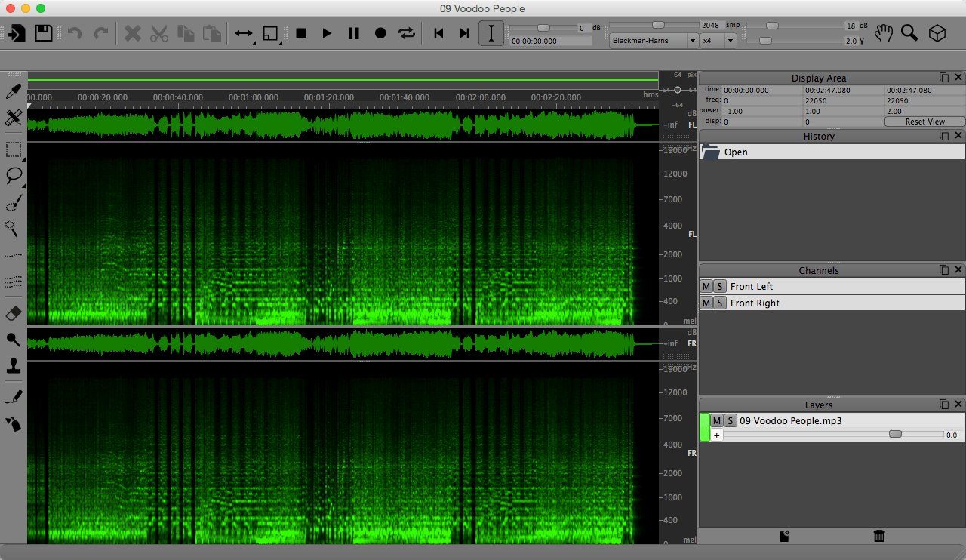Image resolution: width=966 pixels, height=560 pixels.
Task: Start playback with the play triangle
Action: pos(327,33)
